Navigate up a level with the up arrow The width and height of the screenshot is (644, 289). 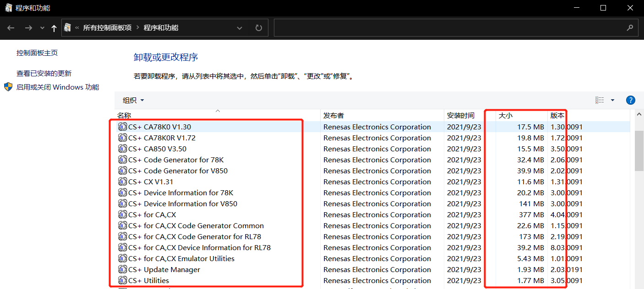pyautogui.click(x=54, y=28)
